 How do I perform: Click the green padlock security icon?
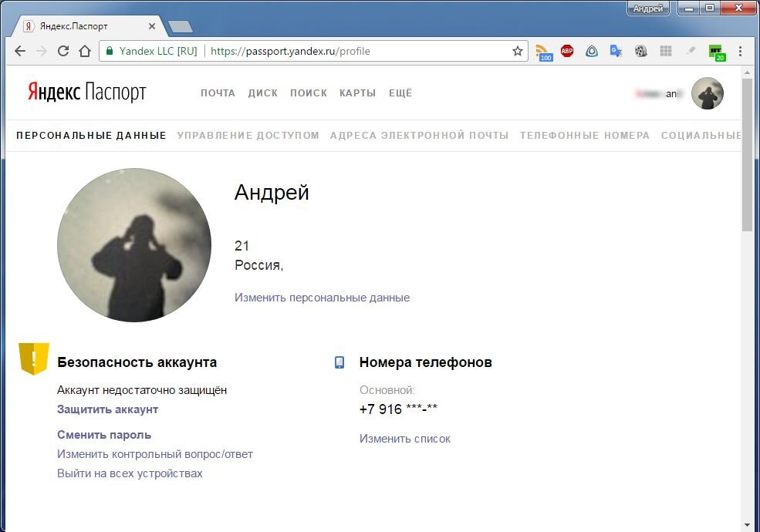point(110,51)
